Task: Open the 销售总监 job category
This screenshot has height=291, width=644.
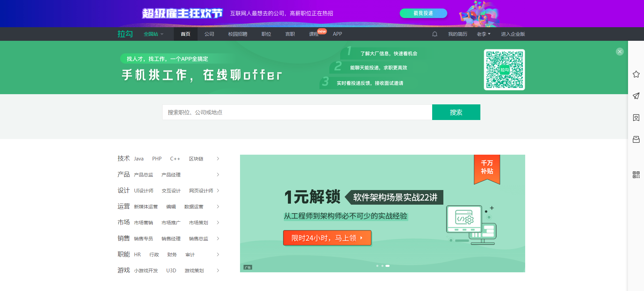Action: tap(199, 239)
